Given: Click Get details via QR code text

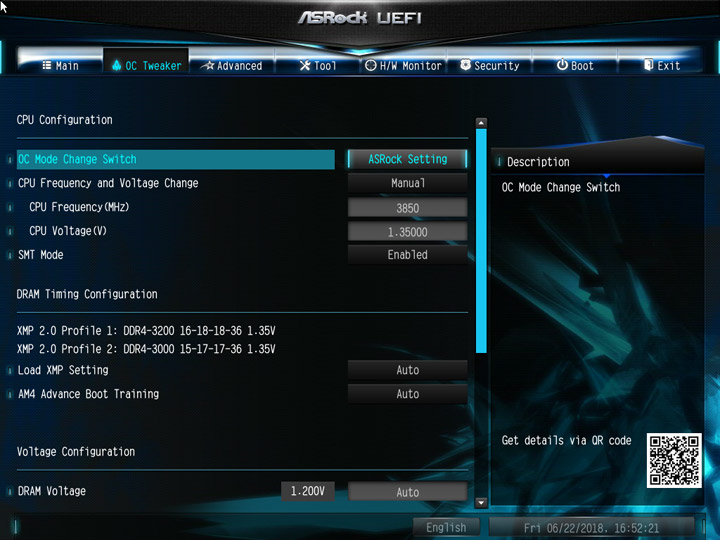Looking at the screenshot, I should (566, 440).
